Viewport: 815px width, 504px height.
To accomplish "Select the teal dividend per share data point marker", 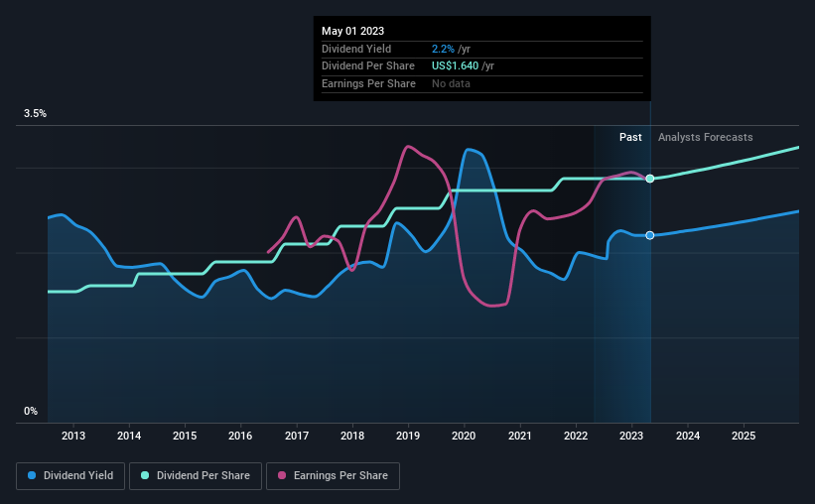I will pos(649,179).
